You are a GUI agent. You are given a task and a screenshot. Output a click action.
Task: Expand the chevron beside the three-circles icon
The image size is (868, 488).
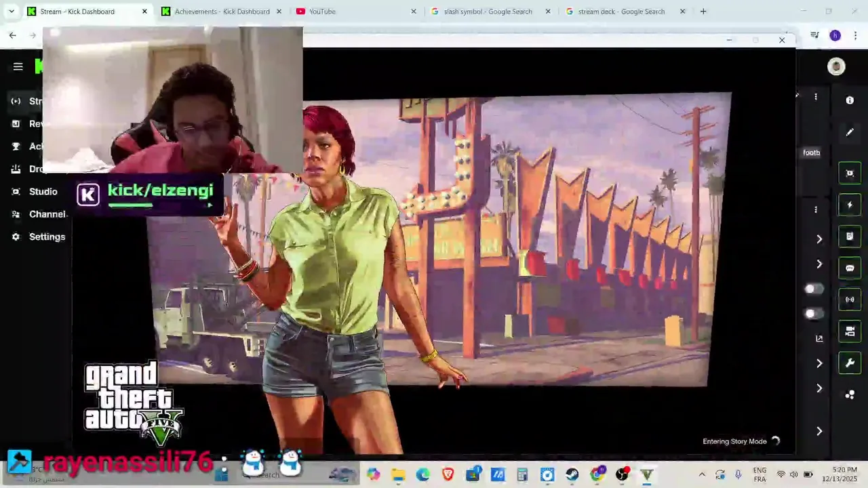(x=819, y=388)
